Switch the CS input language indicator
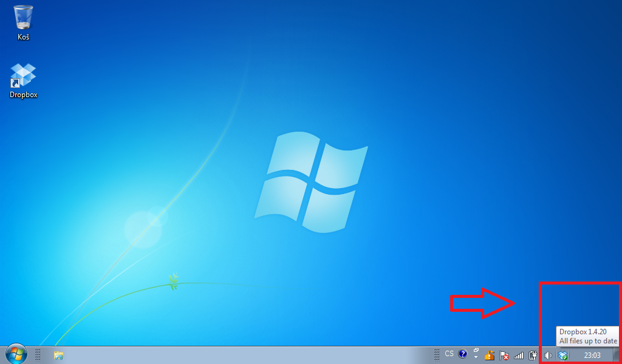This screenshot has width=622, height=364. pyautogui.click(x=449, y=354)
